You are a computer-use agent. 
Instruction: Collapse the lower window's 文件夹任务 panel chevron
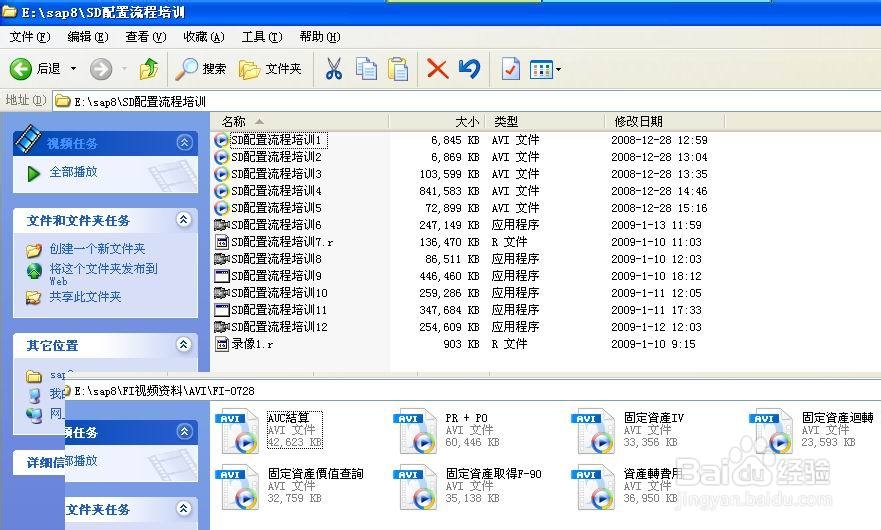pyautogui.click(x=184, y=509)
